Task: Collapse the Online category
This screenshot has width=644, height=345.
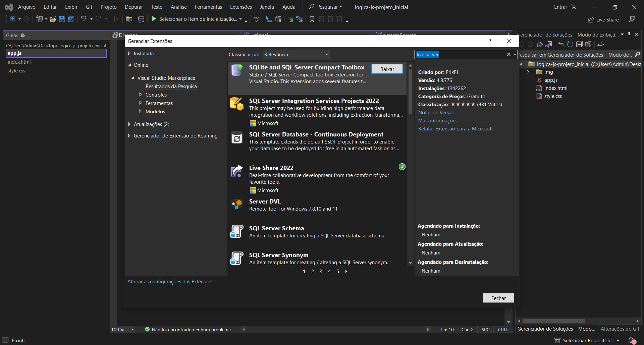Action: pyautogui.click(x=129, y=65)
